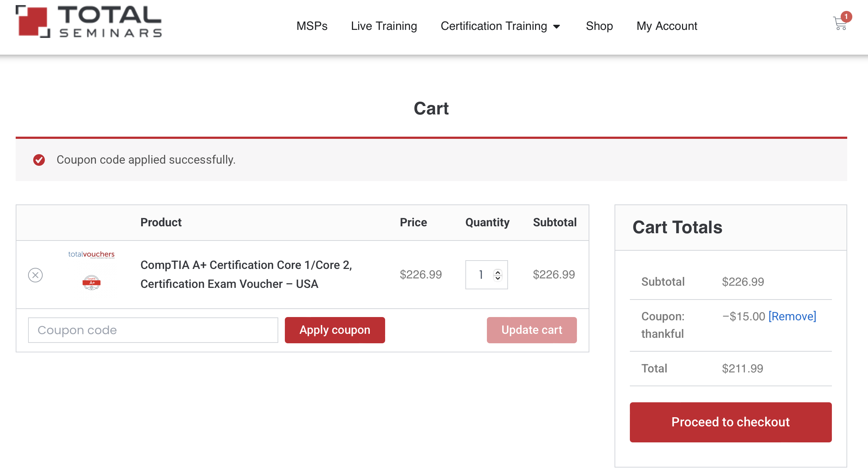The width and height of the screenshot is (868, 473).
Task: Proceed to checkout
Action: pyautogui.click(x=731, y=422)
